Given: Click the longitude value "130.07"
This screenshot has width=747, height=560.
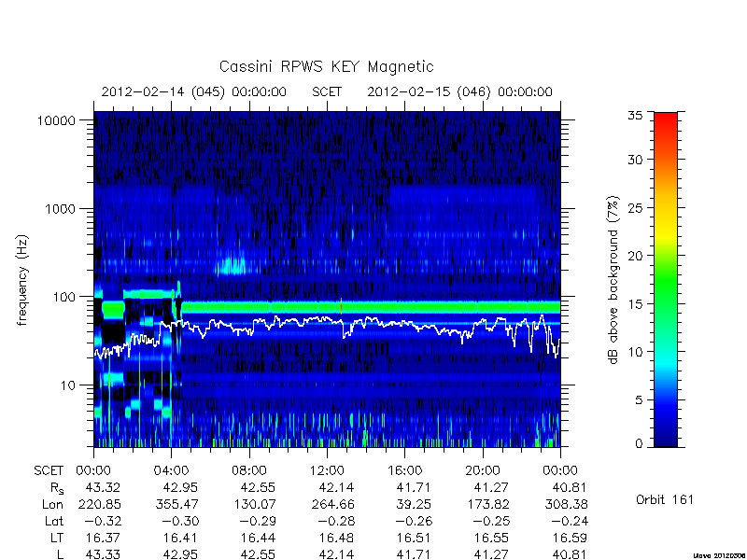Looking at the screenshot, I should click(x=254, y=504).
